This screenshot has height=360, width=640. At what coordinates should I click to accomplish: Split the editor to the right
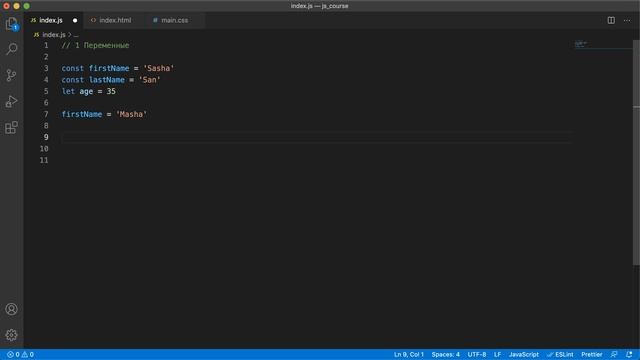[x=611, y=20]
